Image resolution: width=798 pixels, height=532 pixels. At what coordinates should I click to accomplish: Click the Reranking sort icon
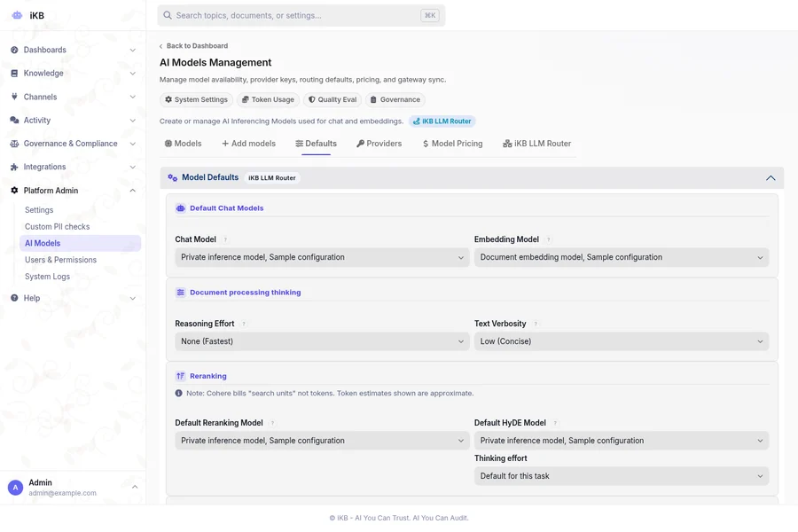coord(181,376)
